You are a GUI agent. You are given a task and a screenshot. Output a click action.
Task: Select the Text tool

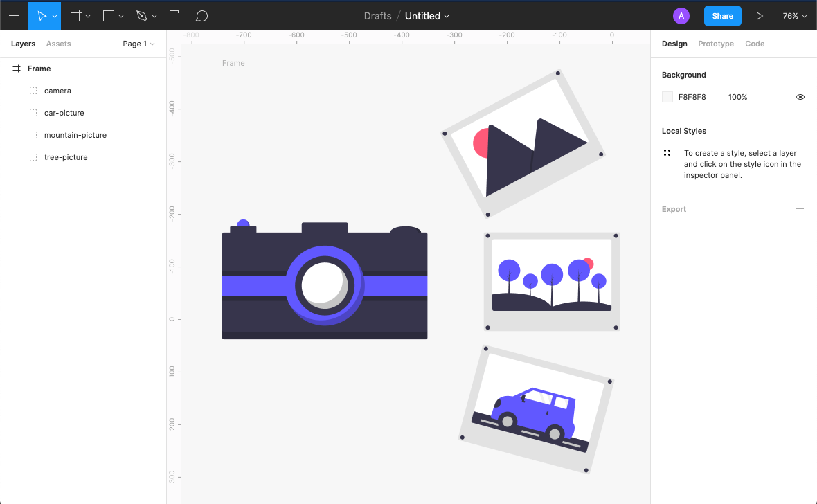[x=174, y=15]
